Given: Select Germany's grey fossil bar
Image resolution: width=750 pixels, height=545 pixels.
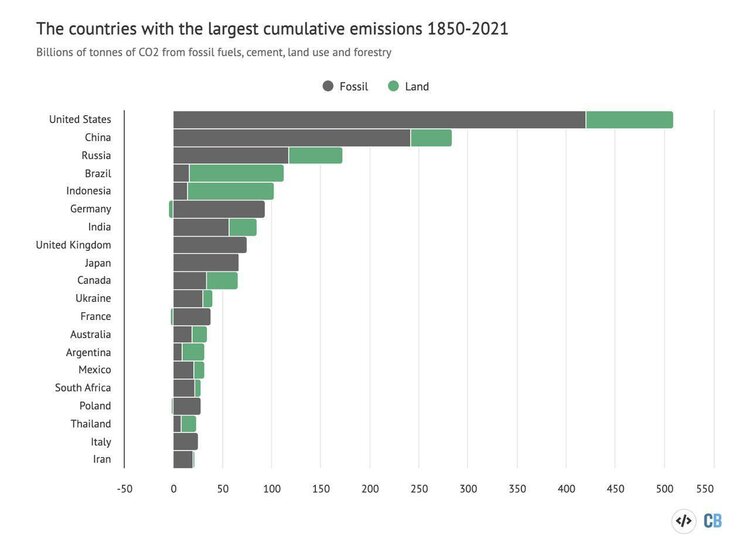Looking at the screenshot, I should click(219, 209).
